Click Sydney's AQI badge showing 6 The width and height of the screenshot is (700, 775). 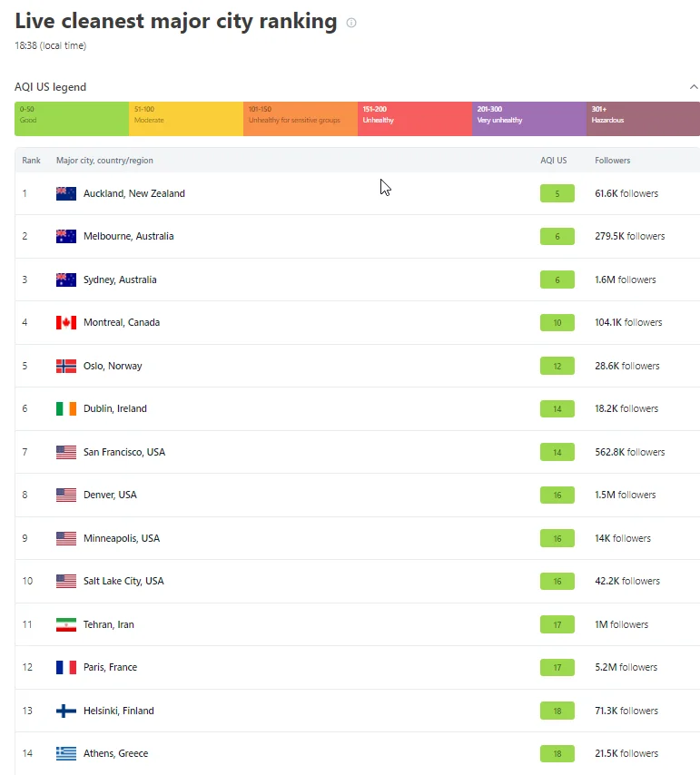[557, 280]
